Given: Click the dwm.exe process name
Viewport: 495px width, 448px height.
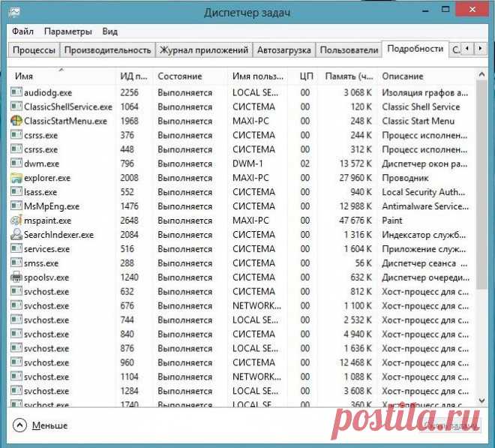Looking at the screenshot, I should [x=42, y=164].
